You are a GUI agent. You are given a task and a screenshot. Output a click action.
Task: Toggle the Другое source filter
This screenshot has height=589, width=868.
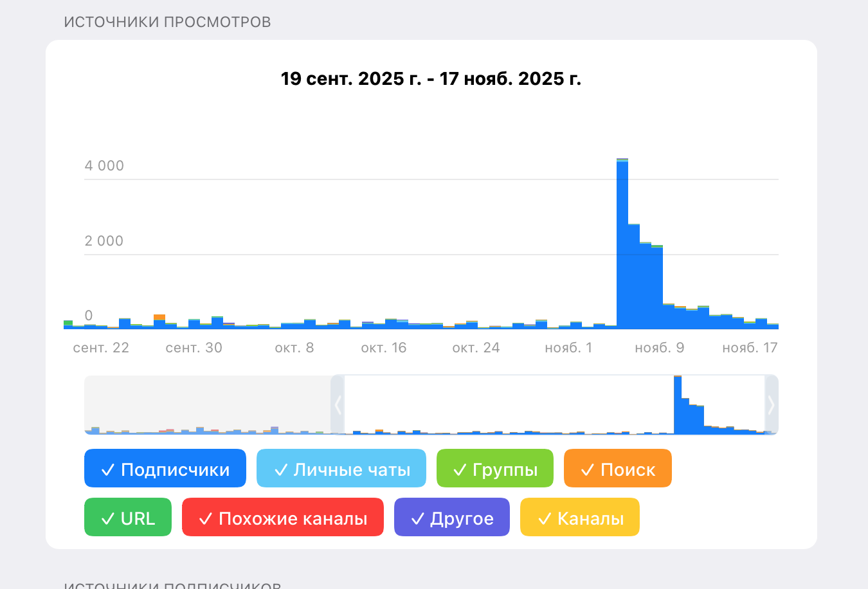click(452, 518)
